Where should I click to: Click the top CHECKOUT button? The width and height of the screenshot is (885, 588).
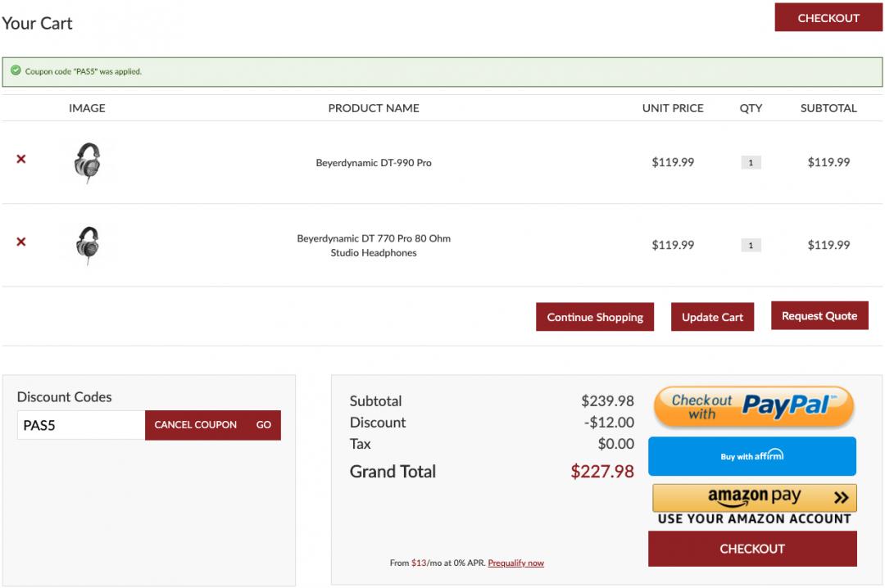coord(828,18)
